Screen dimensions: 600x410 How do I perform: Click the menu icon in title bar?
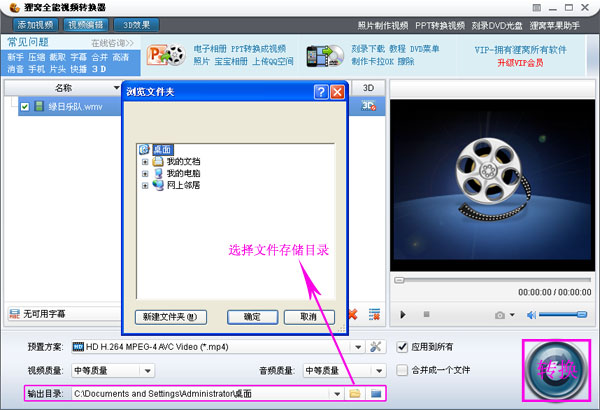[x=536, y=8]
